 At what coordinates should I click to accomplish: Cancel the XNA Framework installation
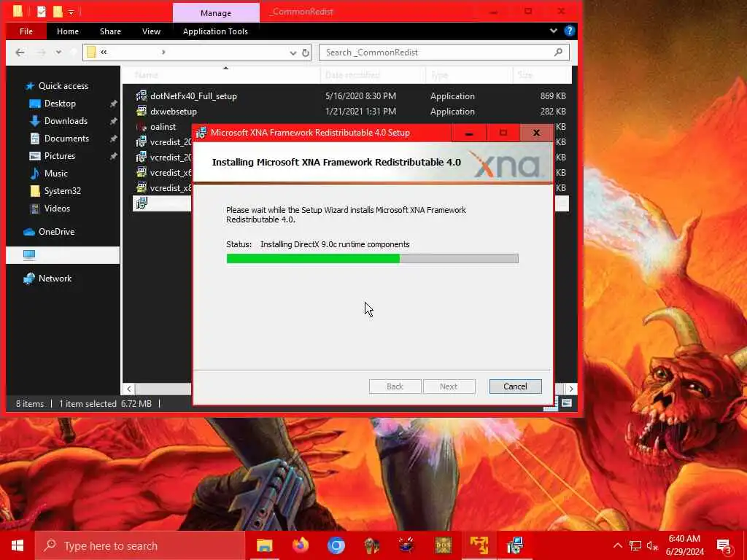click(515, 386)
